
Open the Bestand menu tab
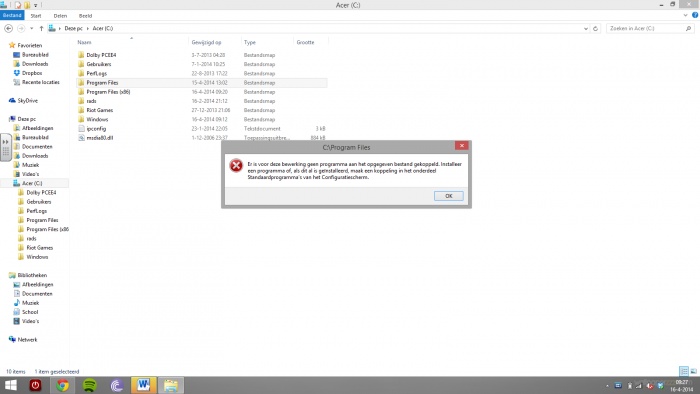pyautogui.click(x=12, y=15)
